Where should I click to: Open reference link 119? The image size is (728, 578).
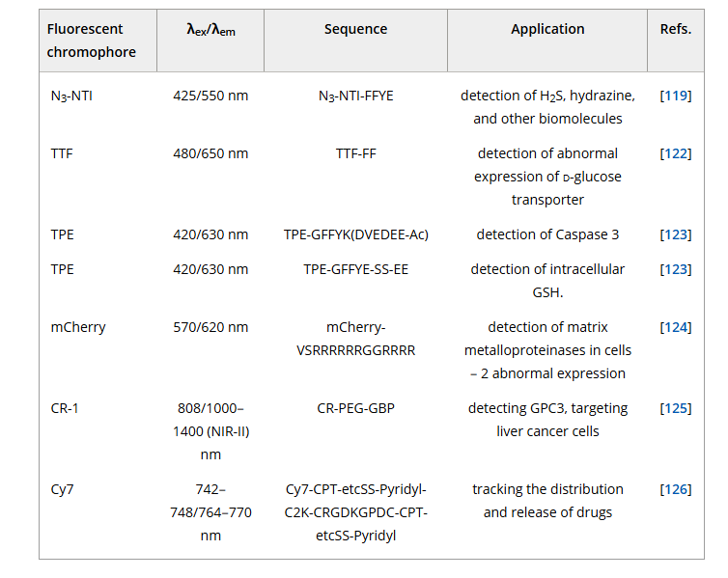tap(676, 96)
